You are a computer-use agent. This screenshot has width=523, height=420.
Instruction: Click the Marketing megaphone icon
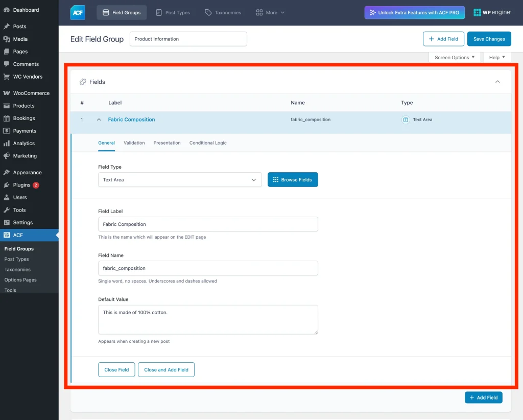point(7,156)
